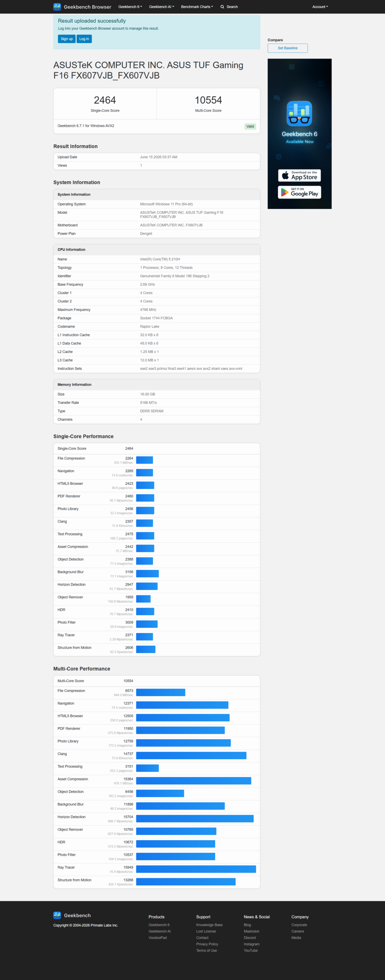This screenshot has height=980, width=385.
Task: Click the "DDR5 SDRAM" memory type value
Action: tap(152, 411)
